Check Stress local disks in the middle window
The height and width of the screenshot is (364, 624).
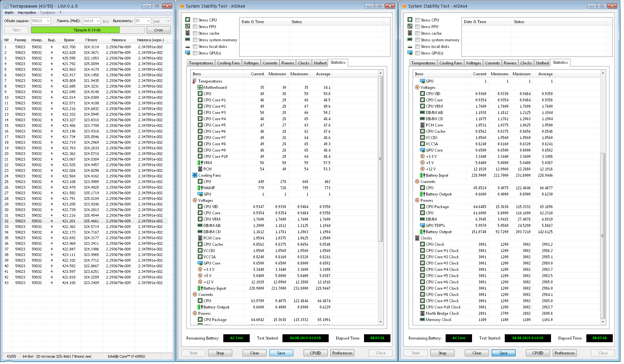[x=195, y=47]
